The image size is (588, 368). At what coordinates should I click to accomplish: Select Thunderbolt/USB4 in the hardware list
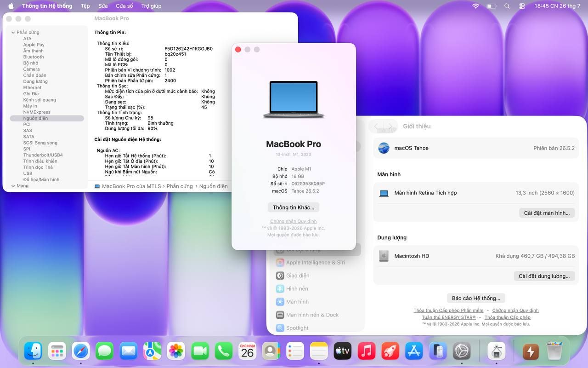point(43,155)
